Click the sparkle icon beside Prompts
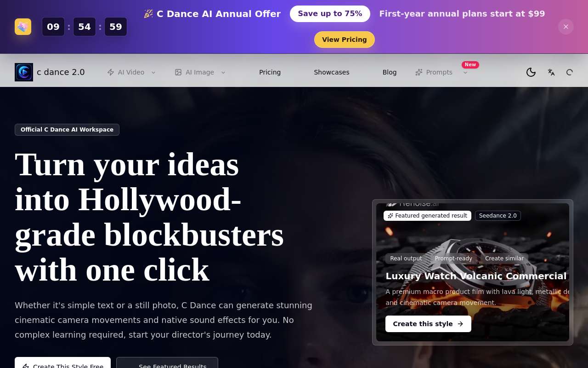The width and height of the screenshot is (588, 368). [x=419, y=72]
